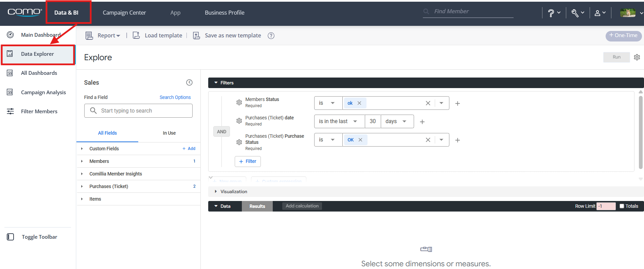Viewport: 644px width, 269px height.
Task: Open the Explore settings gear next to Run
Action: click(x=637, y=57)
